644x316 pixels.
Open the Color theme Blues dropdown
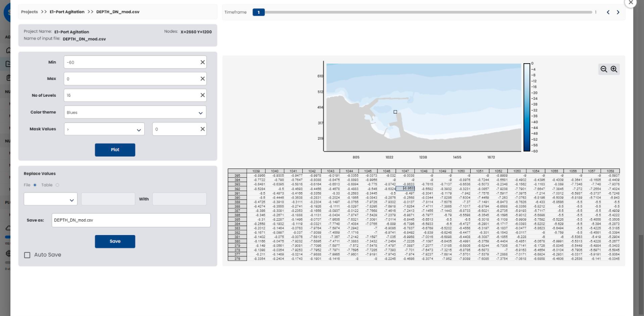coord(135,113)
